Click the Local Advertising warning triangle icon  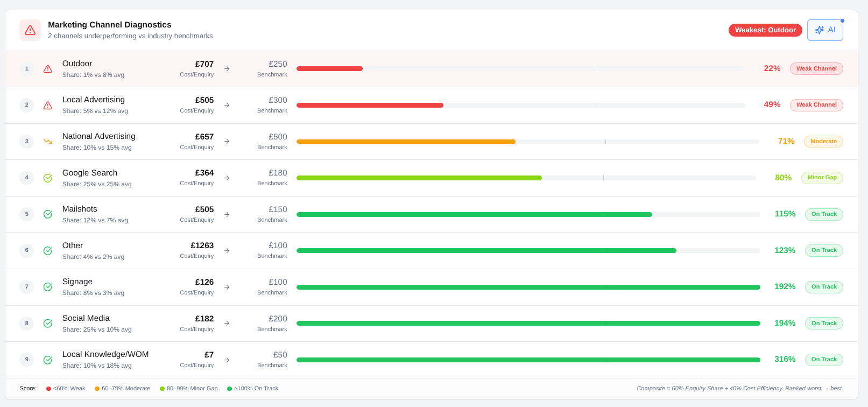pyautogui.click(x=48, y=106)
